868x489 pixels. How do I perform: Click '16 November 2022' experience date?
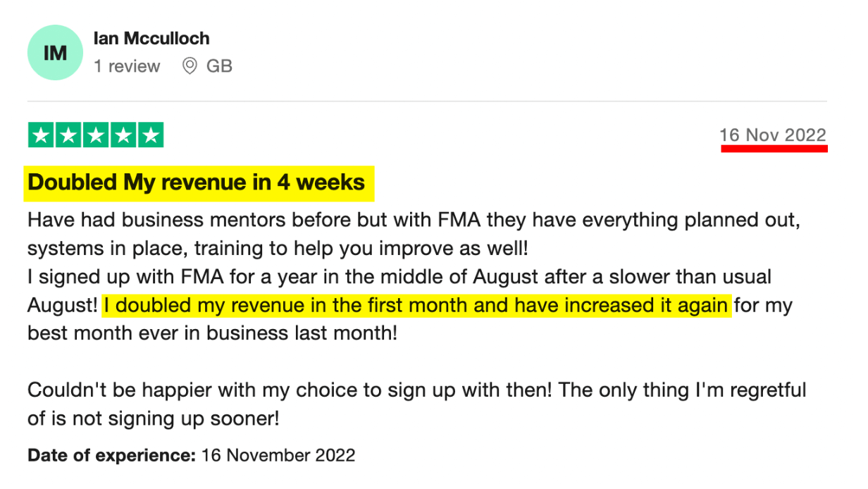pyautogui.click(x=278, y=455)
